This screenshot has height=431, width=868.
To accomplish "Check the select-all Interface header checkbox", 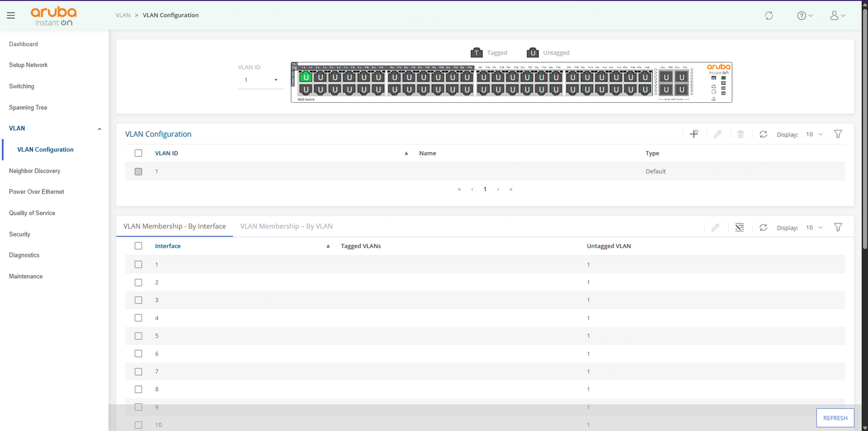I will (138, 246).
